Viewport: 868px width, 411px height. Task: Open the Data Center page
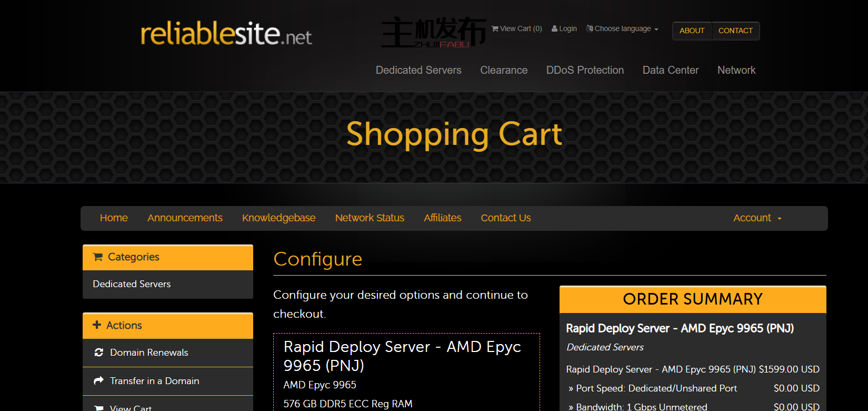[x=671, y=70]
